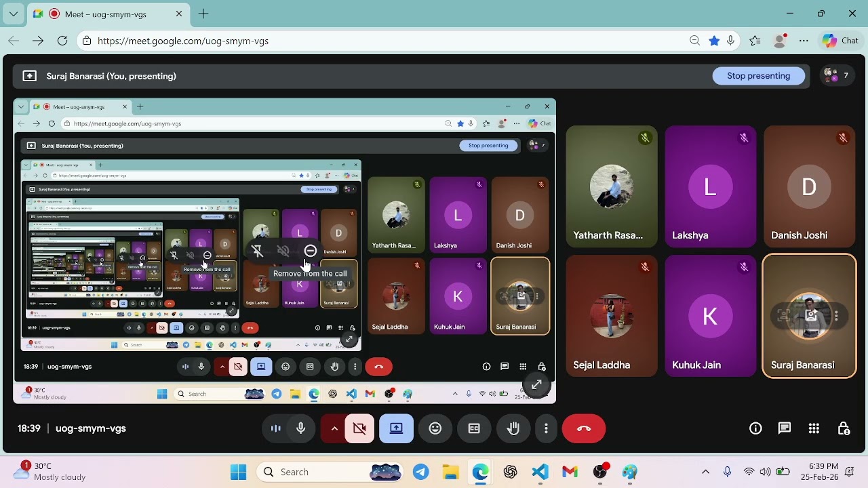Open the Meet activities grid
Viewport: 868px width, 488px height.
pyautogui.click(x=814, y=428)
